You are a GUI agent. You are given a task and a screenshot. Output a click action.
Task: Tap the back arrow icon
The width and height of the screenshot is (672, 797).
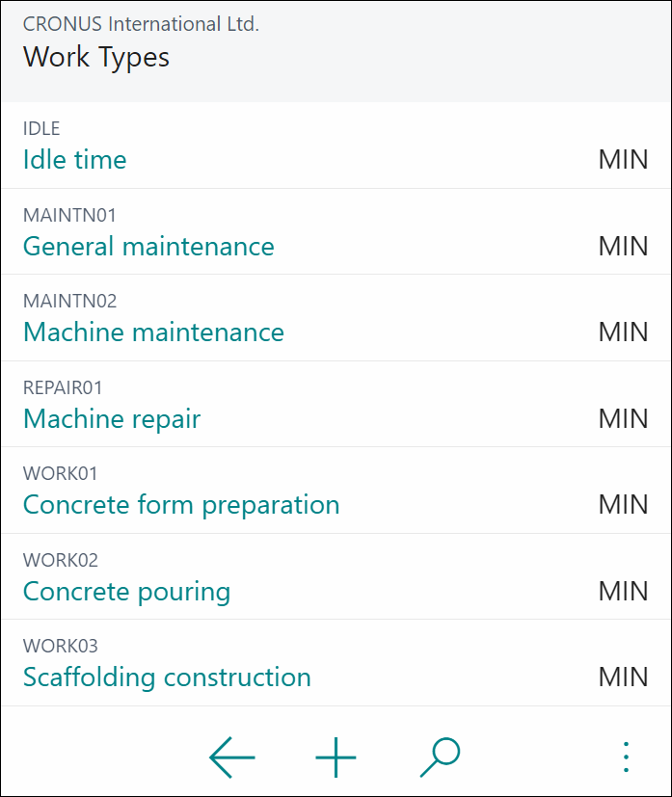tap(231, 757)
